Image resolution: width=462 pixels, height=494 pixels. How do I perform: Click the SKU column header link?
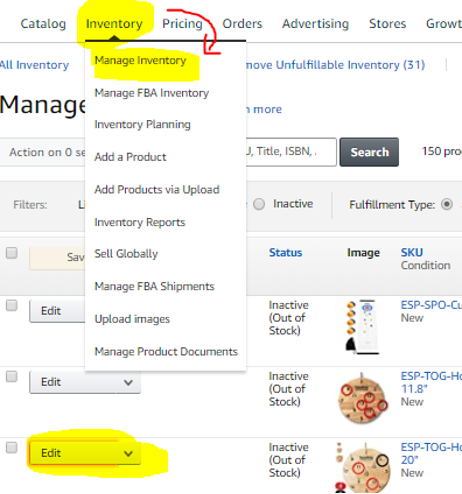(412, 252)
